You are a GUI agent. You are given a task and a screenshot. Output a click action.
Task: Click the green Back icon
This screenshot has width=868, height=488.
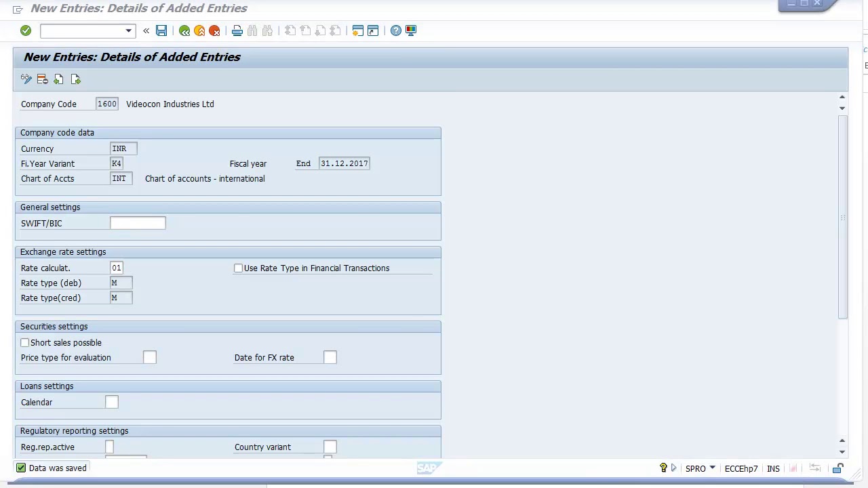(x=184, y=30)
